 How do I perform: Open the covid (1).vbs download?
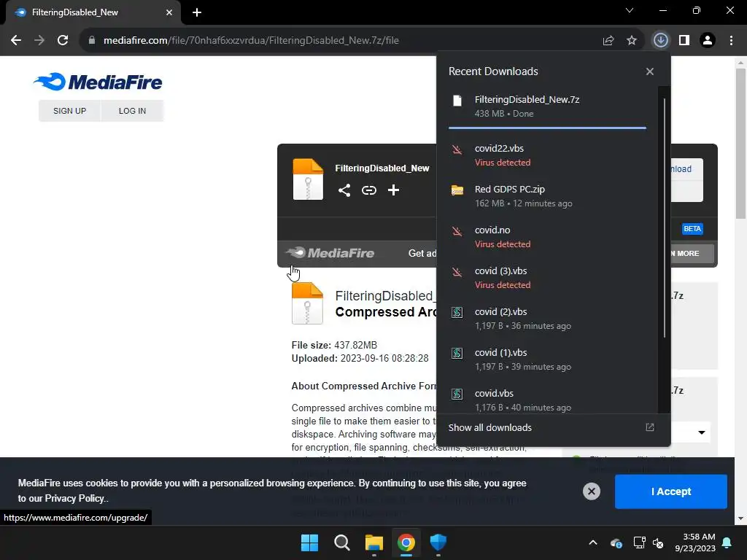click(x=547, y=359)
